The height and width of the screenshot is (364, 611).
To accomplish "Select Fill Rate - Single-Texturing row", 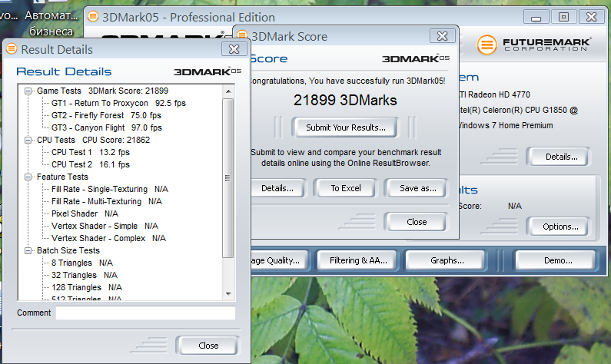I will tap(109, 189).
